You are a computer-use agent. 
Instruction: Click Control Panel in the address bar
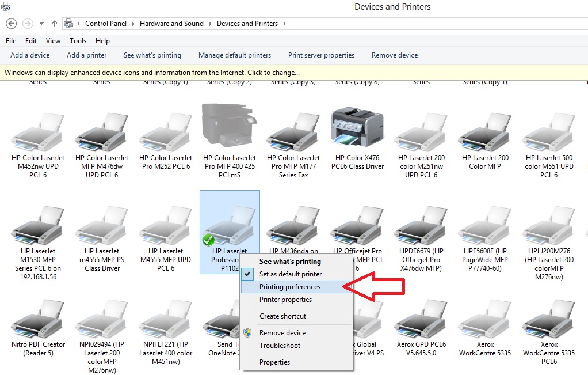coord(106,24)
